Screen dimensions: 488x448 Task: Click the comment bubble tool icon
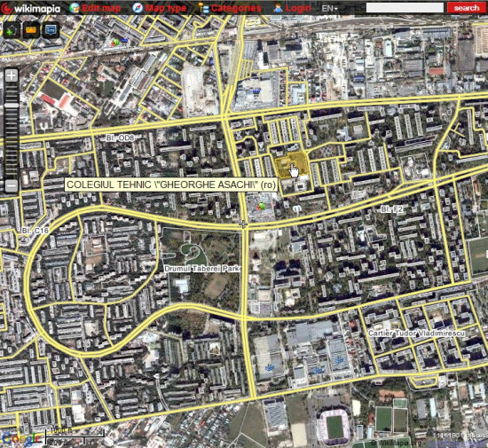tap(51, 30)
